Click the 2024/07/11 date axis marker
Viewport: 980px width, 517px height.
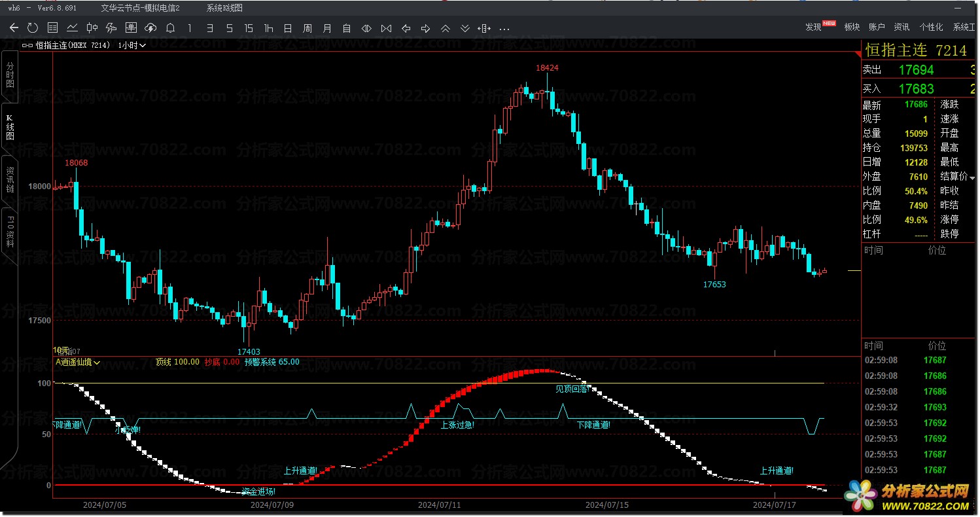click(440, 505)
